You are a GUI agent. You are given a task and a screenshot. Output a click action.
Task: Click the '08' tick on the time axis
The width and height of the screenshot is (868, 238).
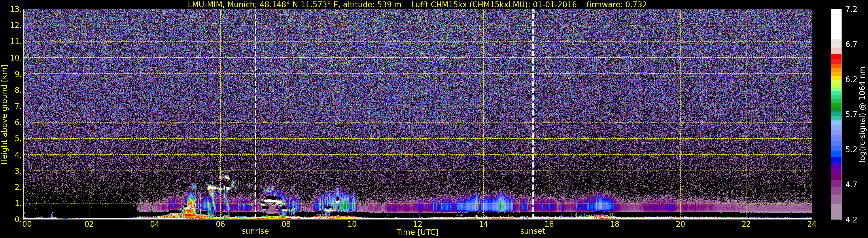286,224
